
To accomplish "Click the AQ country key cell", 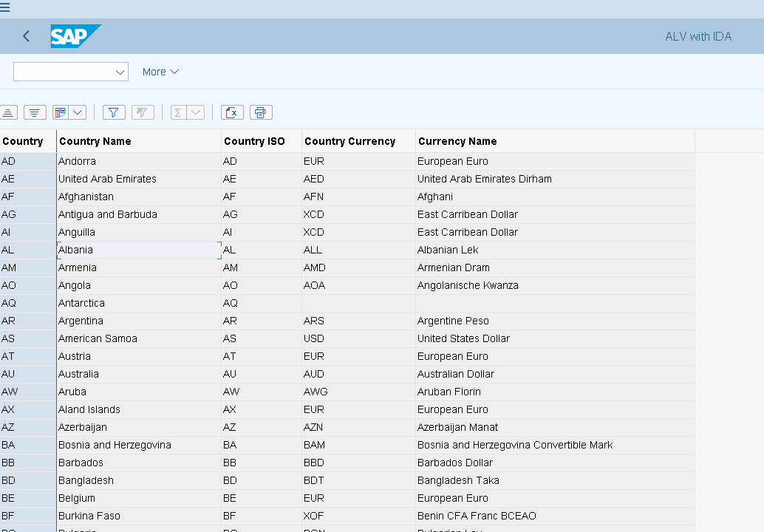I will pyautogui.click(x=28, y=303).
